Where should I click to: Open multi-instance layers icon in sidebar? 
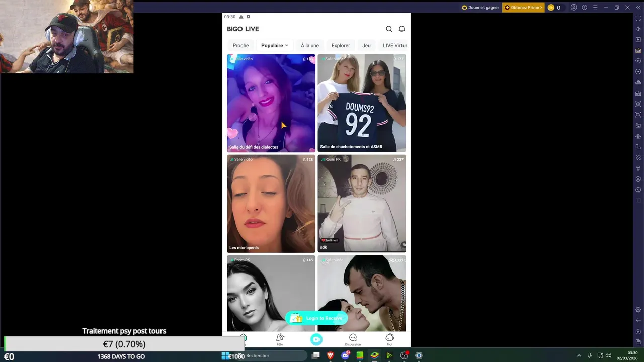(638, 179)
